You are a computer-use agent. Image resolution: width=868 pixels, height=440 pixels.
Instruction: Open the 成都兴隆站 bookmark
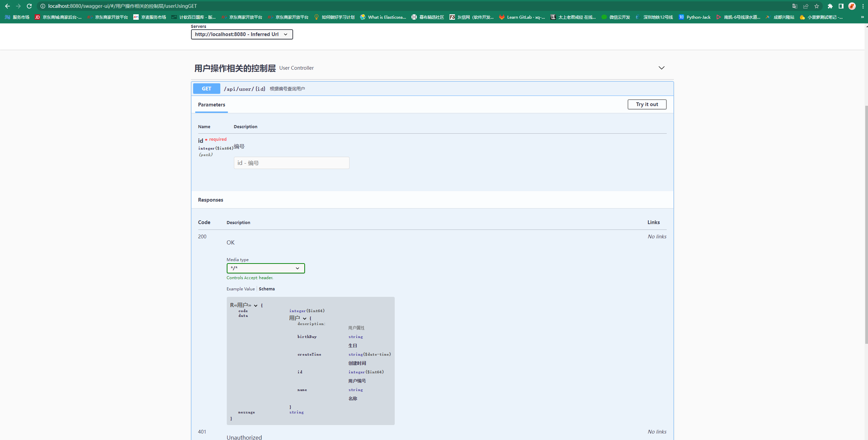[779, 17]
